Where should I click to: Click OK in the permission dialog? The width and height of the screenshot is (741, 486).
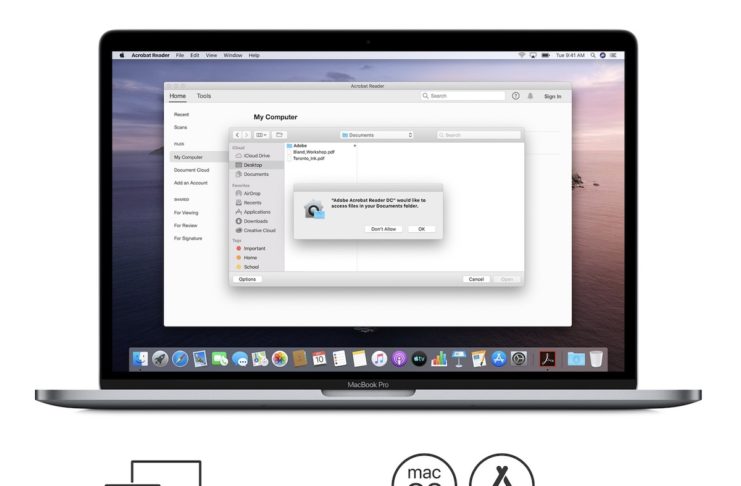[422, 229]
